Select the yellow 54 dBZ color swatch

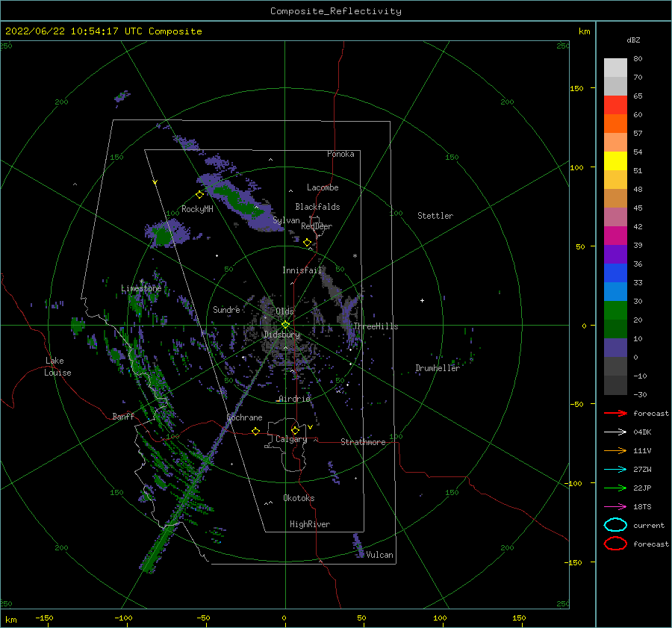point(615,161)
